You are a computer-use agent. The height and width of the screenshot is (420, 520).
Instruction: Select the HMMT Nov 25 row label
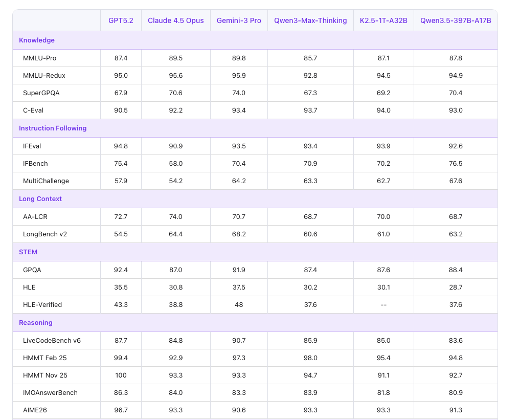(45, 375)
